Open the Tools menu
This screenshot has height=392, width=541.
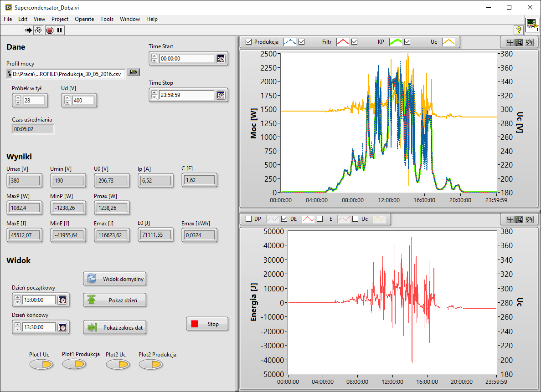(x=107, y=19)
